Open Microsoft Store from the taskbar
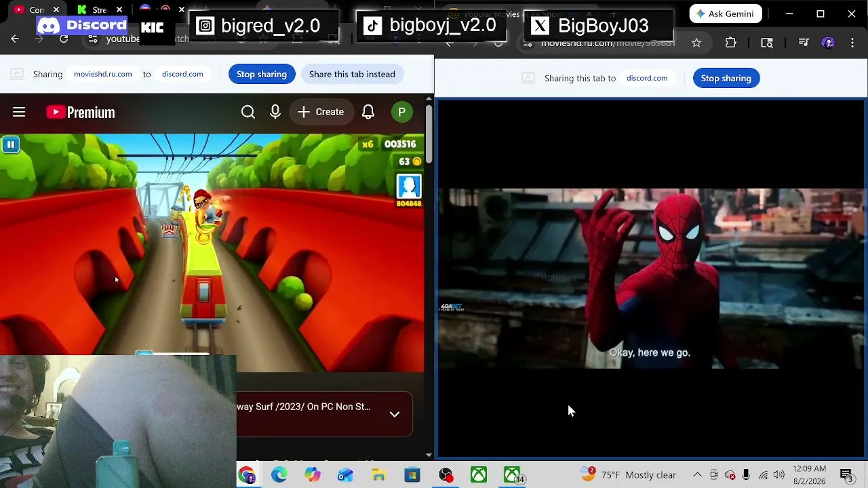868x488 pixels. 412,475
